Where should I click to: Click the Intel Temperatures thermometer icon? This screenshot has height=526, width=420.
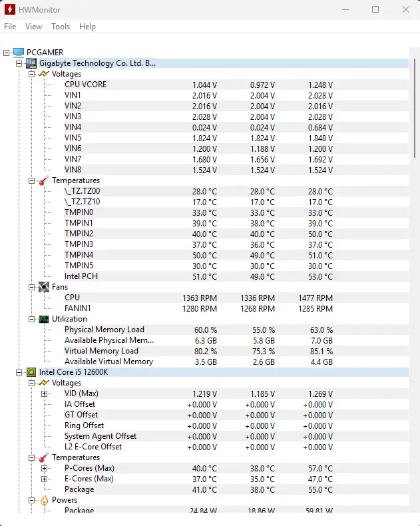click(x=44, y=457)
